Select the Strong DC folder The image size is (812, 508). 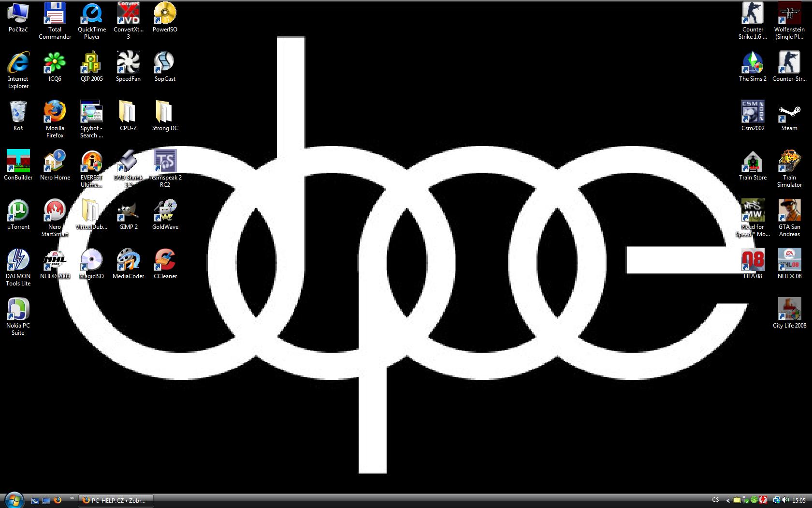pyautogui.click(x=165, y=117)
